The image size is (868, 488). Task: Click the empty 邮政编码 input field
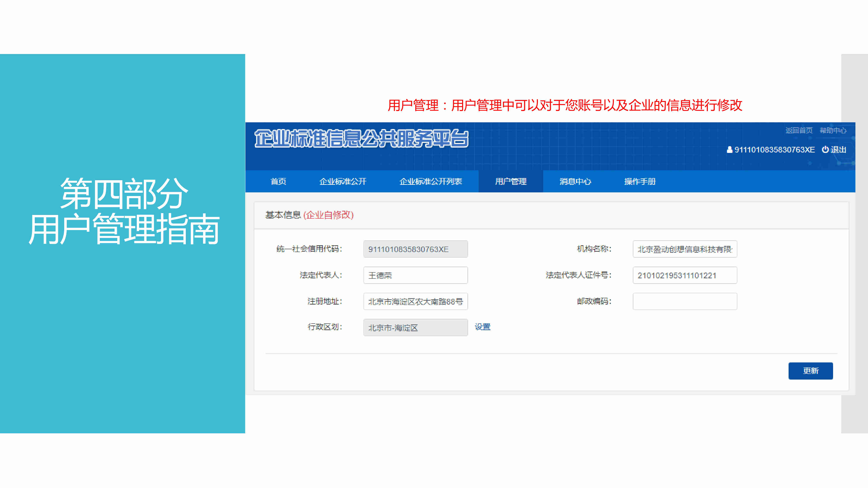[x=685, y=301]
